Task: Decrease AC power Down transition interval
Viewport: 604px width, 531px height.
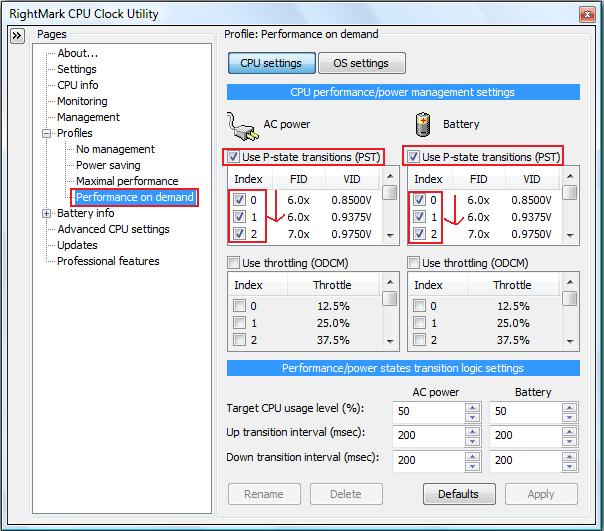Action: click(x=472, y=466)
